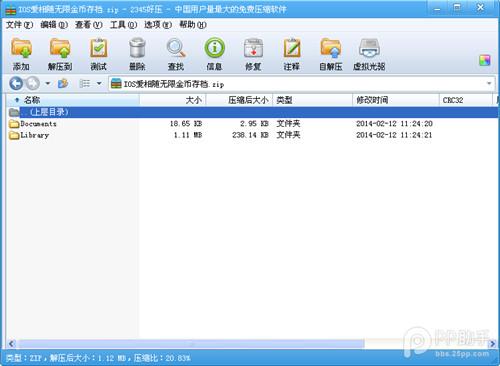Click the up-folder navigation icon

tap(63, 83)
